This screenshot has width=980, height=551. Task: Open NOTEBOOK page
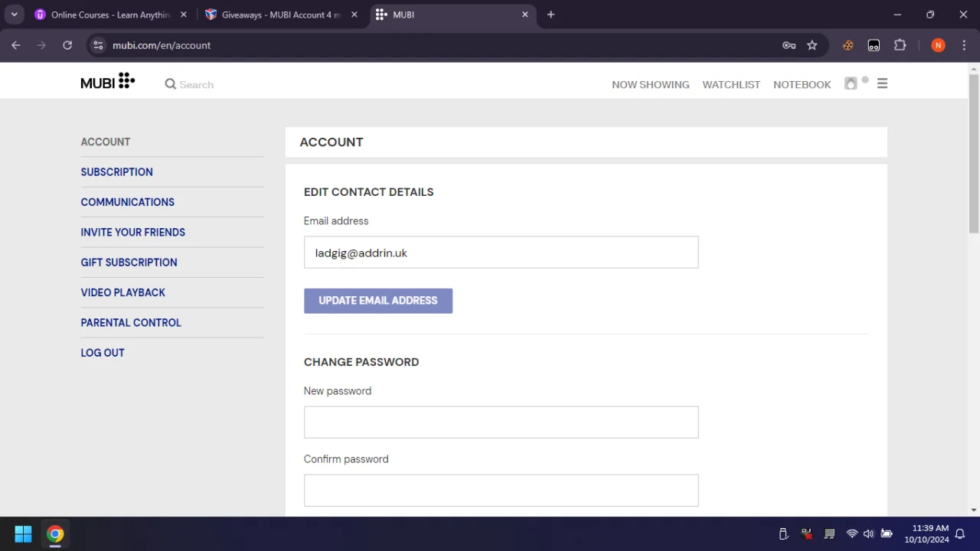point(802,84)
